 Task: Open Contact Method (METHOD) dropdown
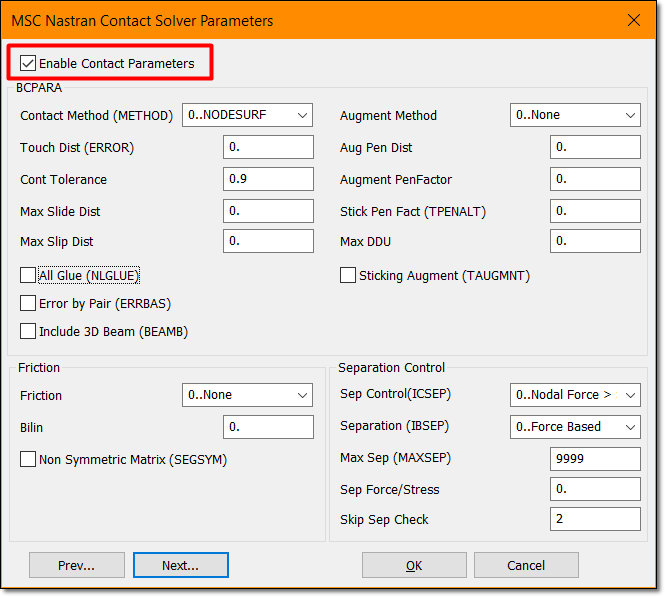[247, 115]
